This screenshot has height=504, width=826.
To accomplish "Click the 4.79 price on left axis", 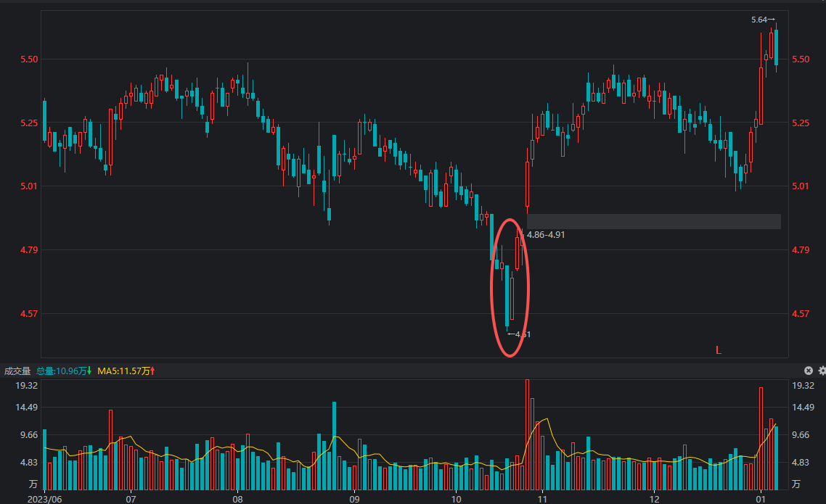I will pos(28,250).
